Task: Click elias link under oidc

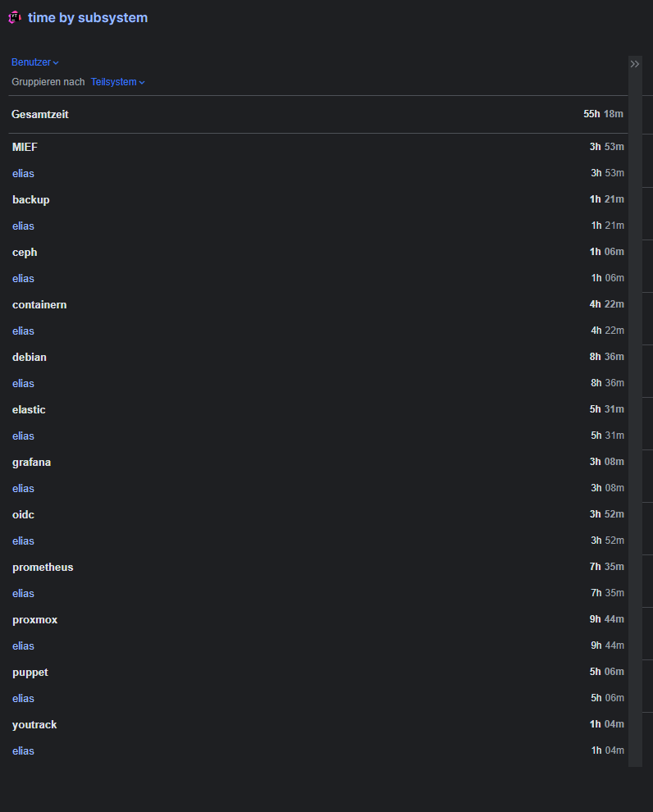Action: click(x=23, y=541)
